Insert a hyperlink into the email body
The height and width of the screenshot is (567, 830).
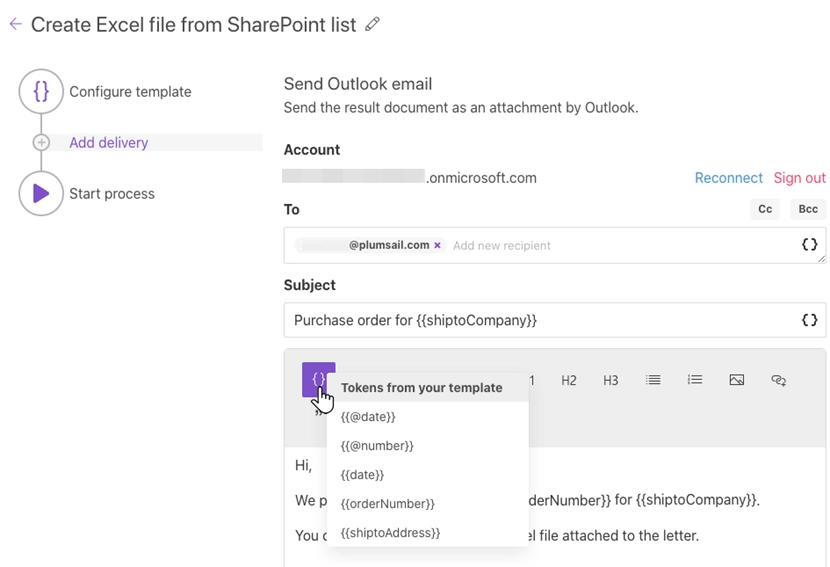779,381
